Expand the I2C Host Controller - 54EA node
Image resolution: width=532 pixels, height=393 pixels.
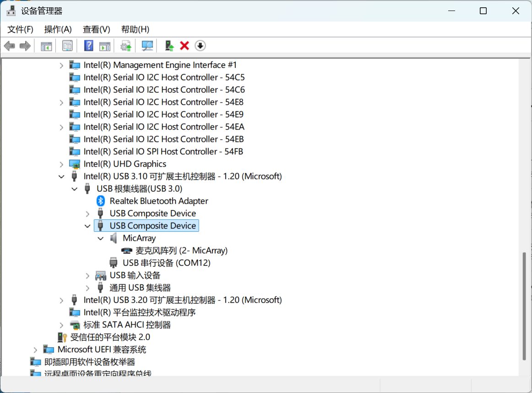coord(61,127)
